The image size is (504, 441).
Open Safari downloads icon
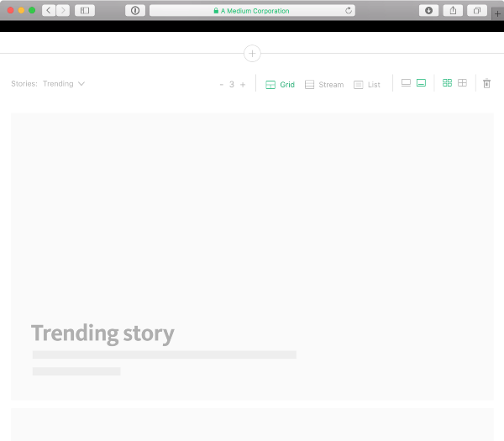(428, 11)
